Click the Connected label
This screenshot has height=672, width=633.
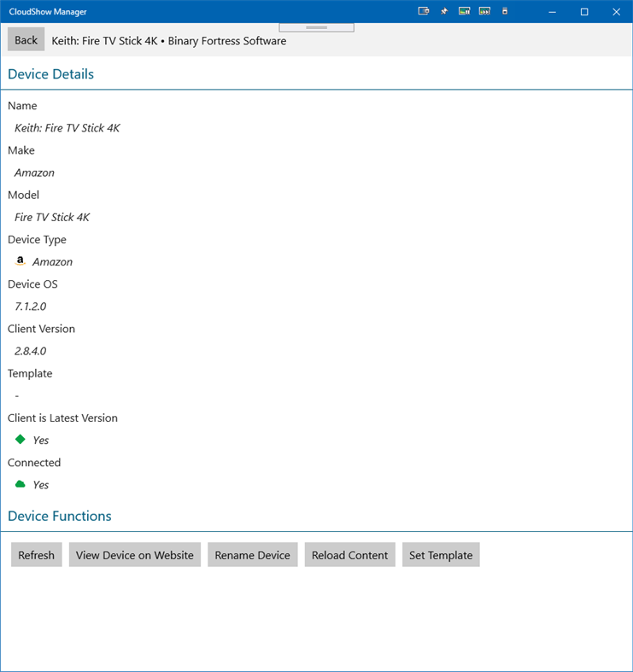coord(34,463)
